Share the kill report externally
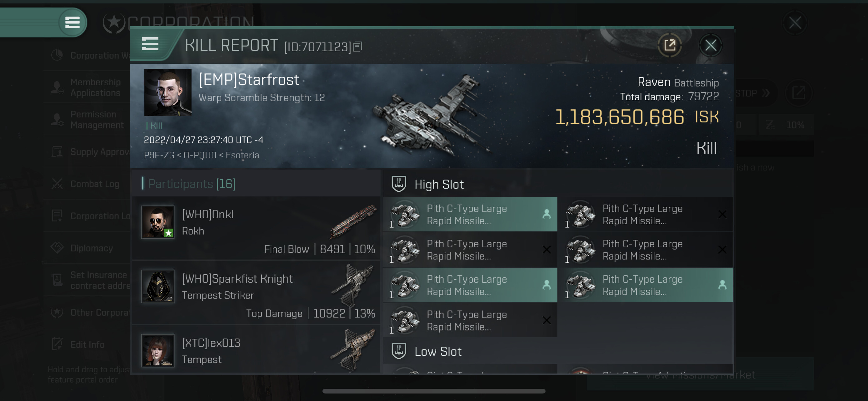 pyautogui.click(x=670, y=45)
